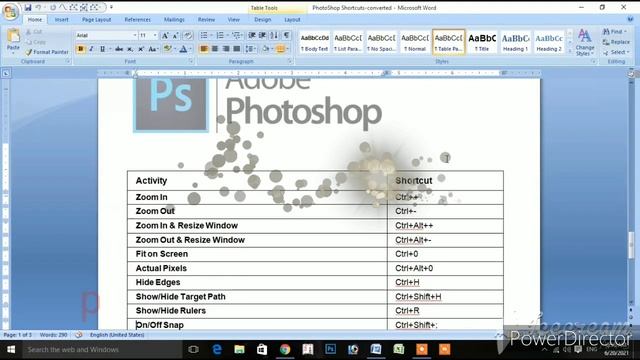
Task: Switch to the Review tab
Action: click(x=207, y=20)
